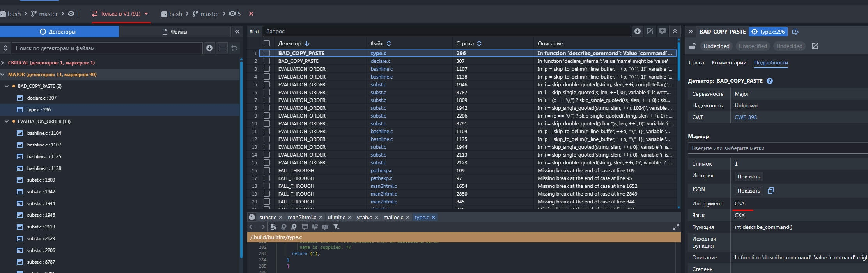
Task: Expand the code viewer to fullscreen
Action: [676, 227]
